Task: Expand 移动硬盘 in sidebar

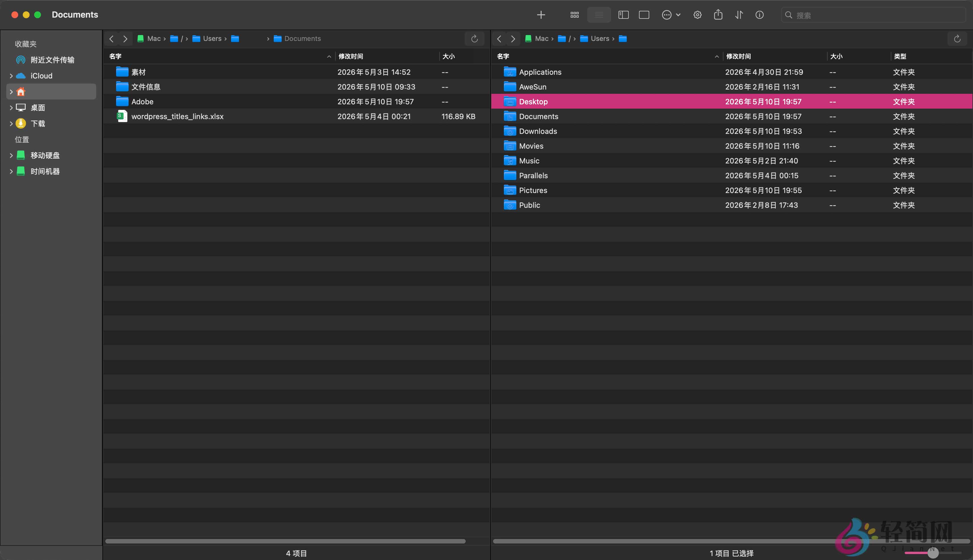Action: (x=11, y=155)
